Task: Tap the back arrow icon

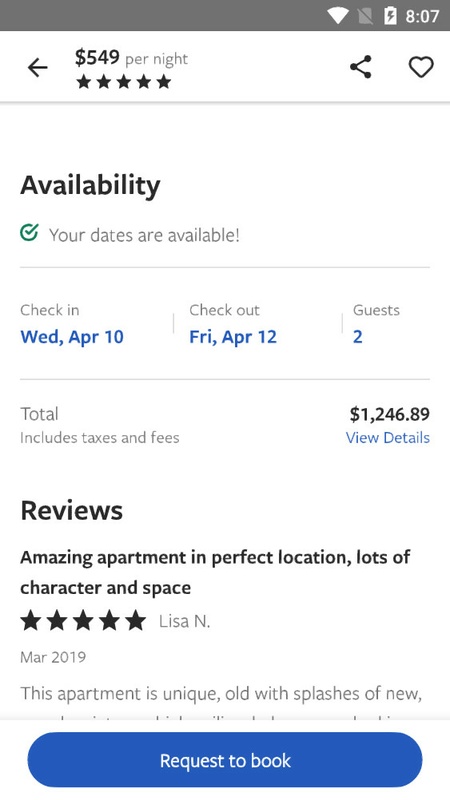Action: coord(37,67)
